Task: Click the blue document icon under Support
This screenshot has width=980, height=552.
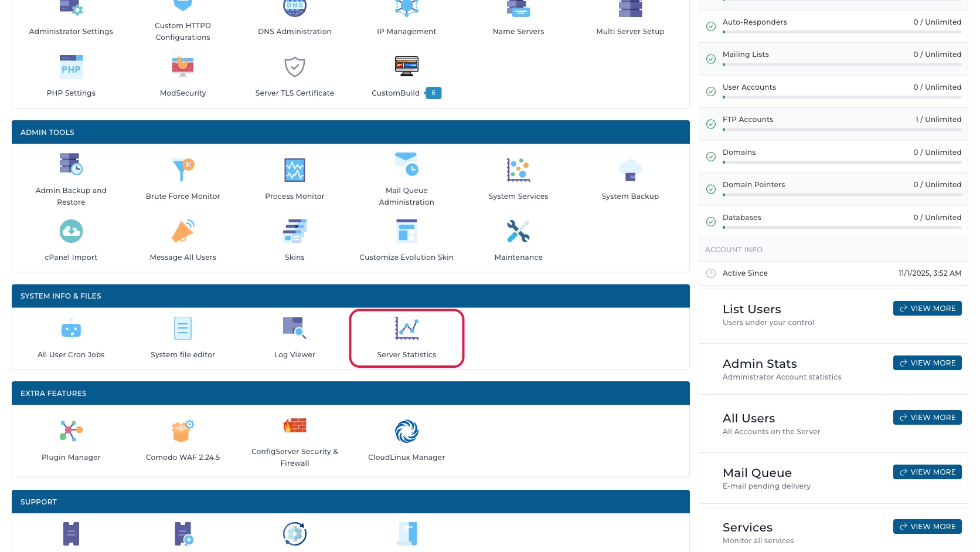Action: tap(407, 534)
